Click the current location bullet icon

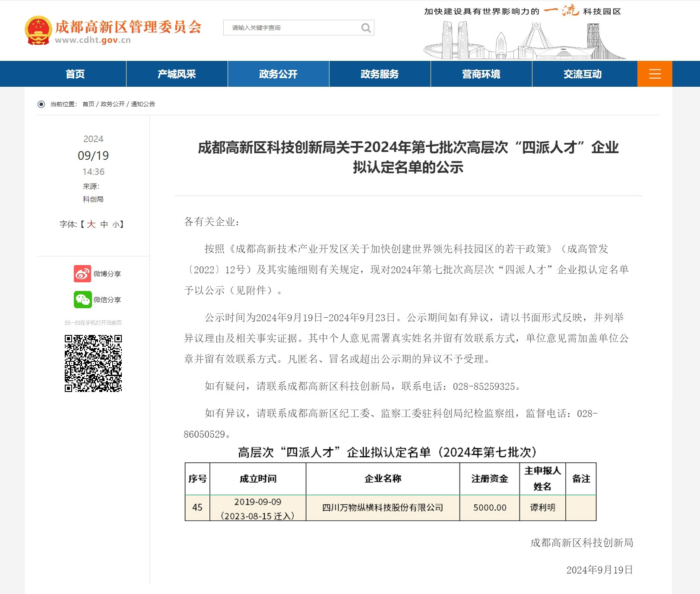41,104
